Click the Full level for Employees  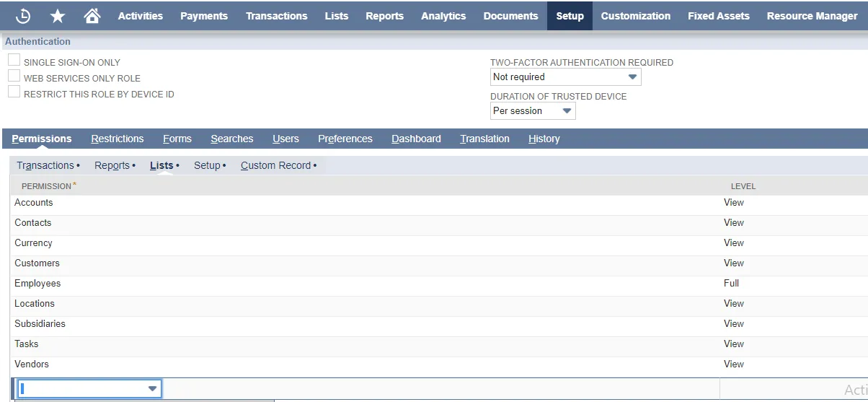click(731, 284)
